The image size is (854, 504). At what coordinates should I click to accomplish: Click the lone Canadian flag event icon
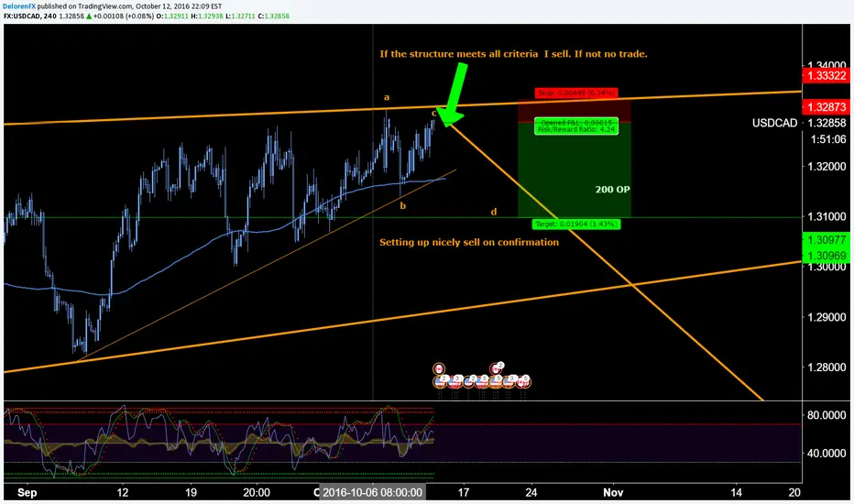pyautogui.click(x=439, y=369)
